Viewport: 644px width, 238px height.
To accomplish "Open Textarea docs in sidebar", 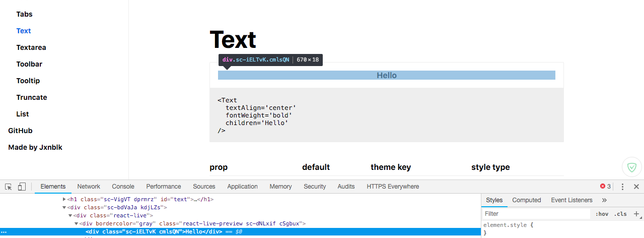I will point(31,47).
